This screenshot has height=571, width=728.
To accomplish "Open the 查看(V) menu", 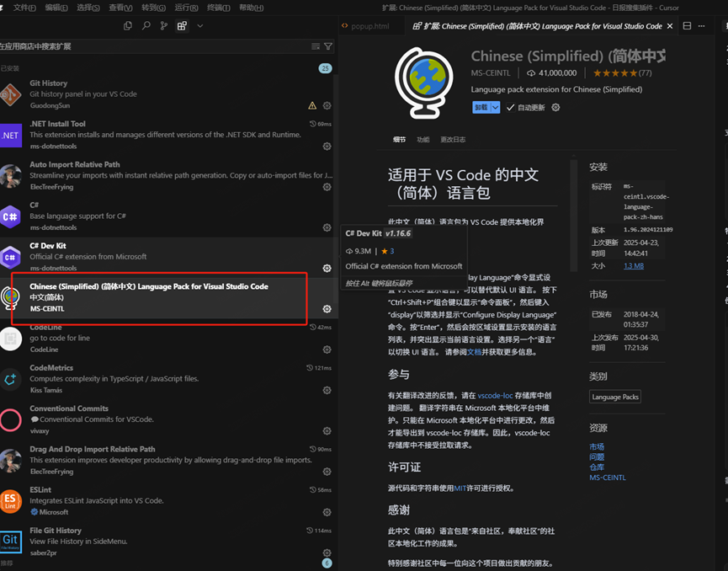I will (120, 8).
